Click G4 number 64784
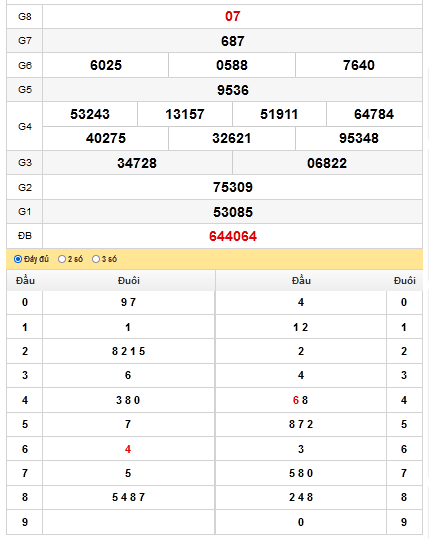 (x=374, y=114)
